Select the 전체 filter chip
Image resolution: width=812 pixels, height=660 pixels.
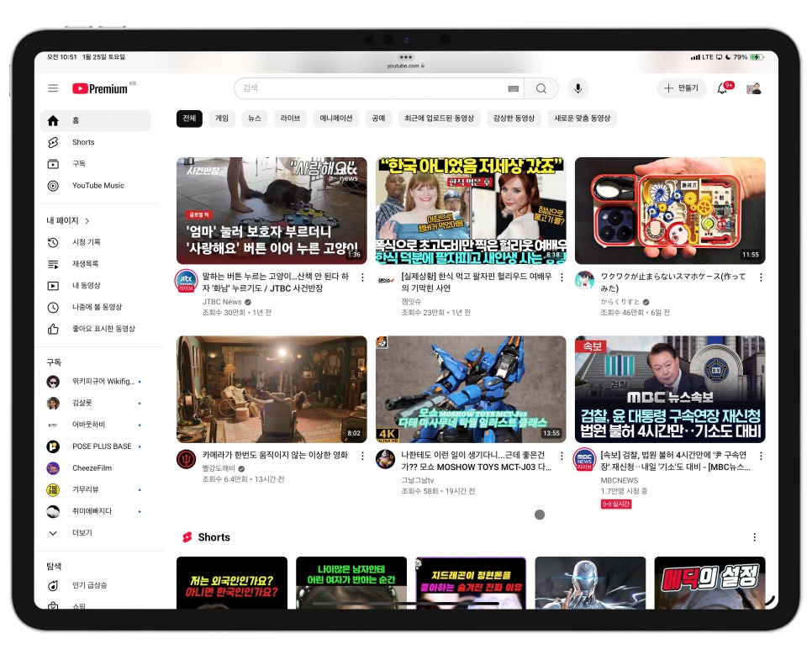coord(189,119)
